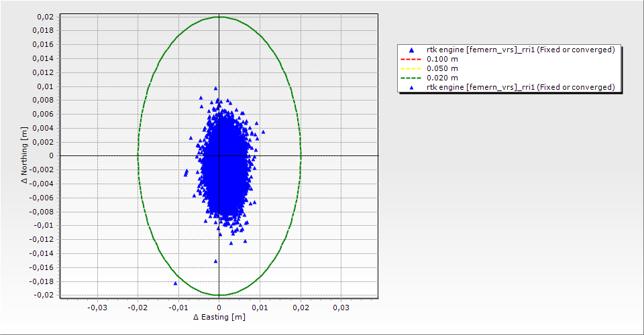Click the Δ Northing [m] axis title
Image resolution: width=644 pixels, height=335 pixels.
tap(25, 156)
